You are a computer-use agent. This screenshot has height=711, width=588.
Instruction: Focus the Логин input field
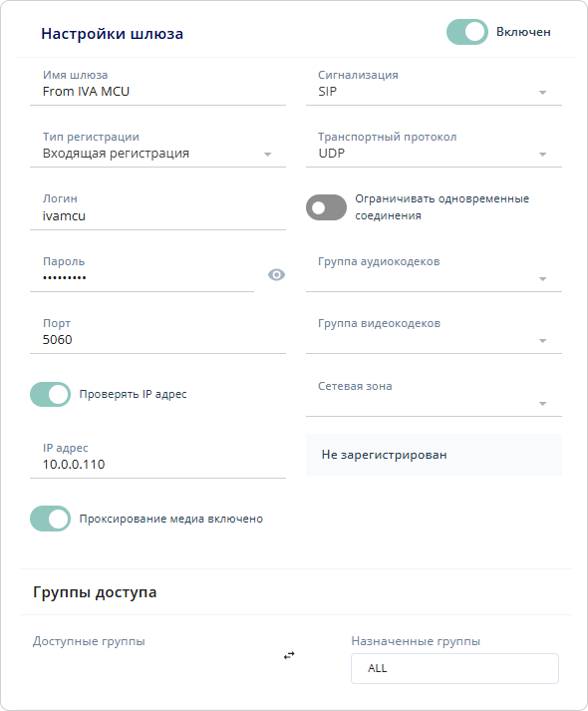[x=157, y=210]
